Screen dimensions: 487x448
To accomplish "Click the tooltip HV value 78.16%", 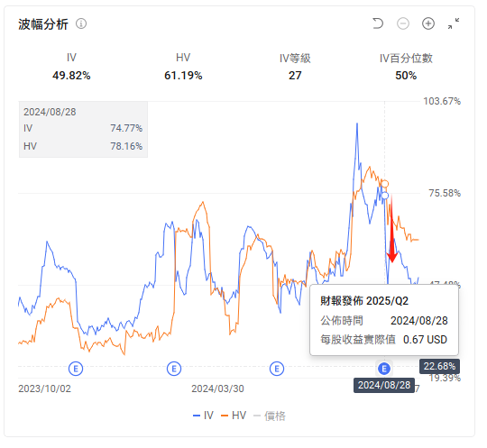I will pos(126,146).
